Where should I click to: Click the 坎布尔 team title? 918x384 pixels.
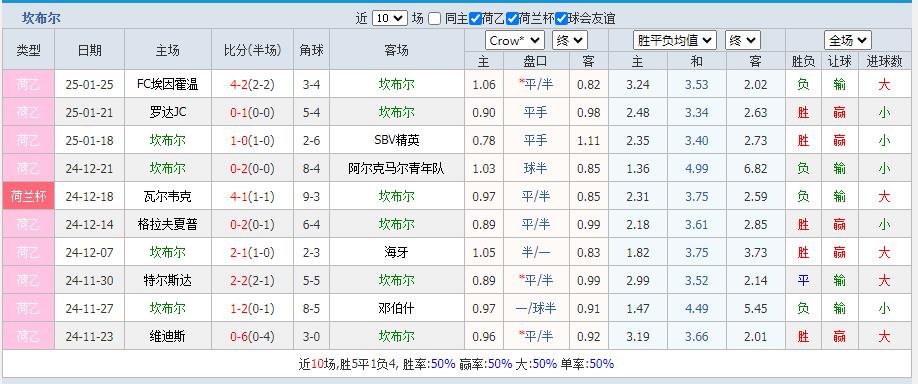[x=41, y=18]
